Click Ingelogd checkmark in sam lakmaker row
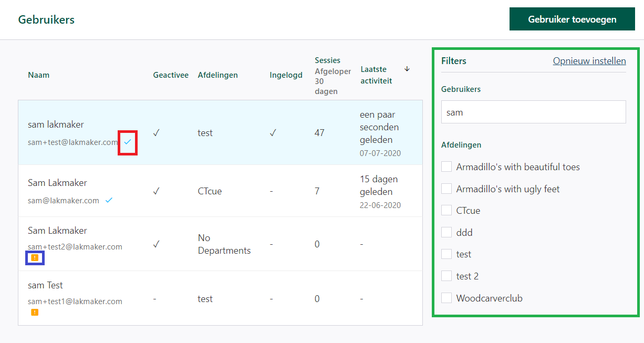 point(273,133)
